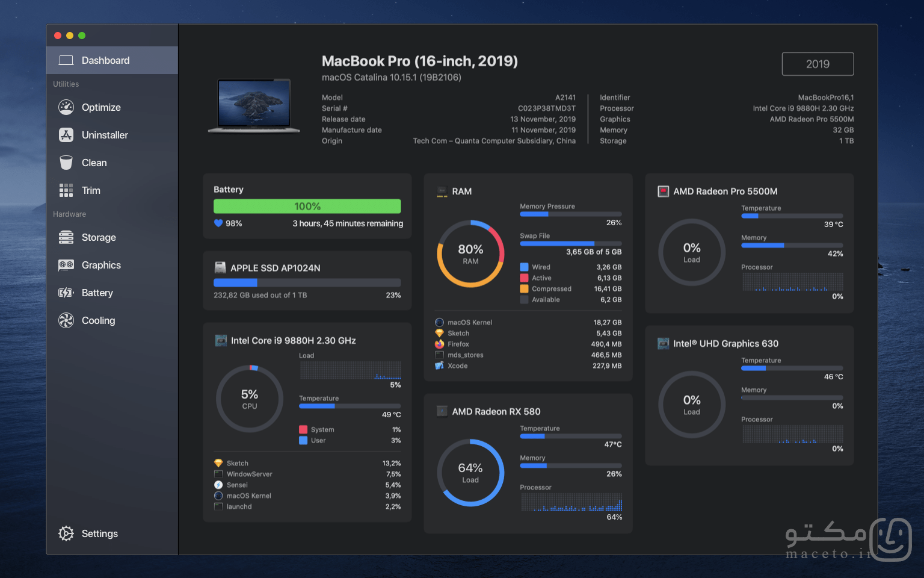Click the CPU Temperature bar
The height and width of the screenshot is (578, 924).
[350, 406]
